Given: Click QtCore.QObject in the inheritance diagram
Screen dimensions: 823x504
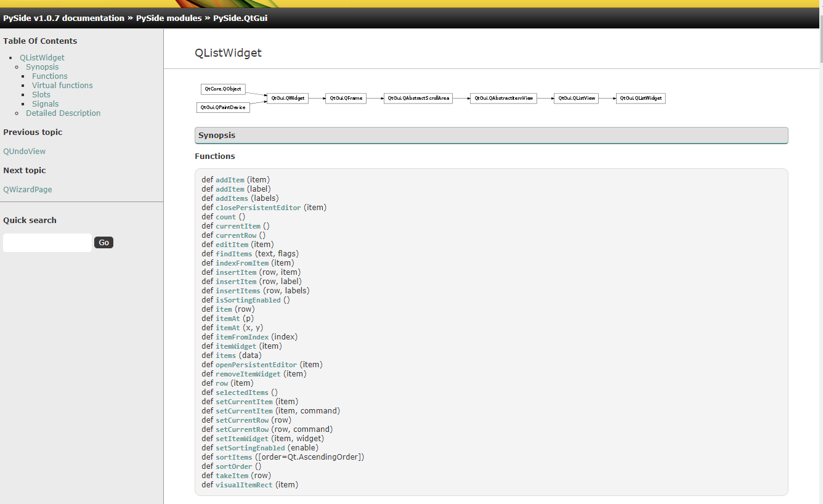Looking at the screenshot, I should (222, 89).
